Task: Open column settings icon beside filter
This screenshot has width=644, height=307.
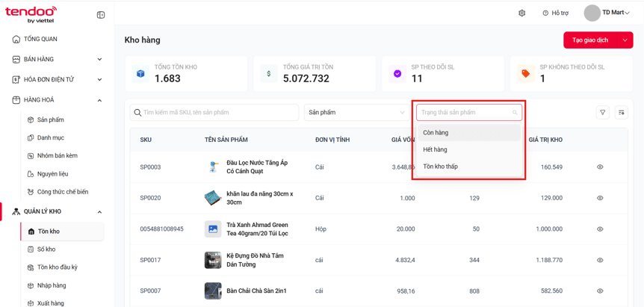Action: 622,113
